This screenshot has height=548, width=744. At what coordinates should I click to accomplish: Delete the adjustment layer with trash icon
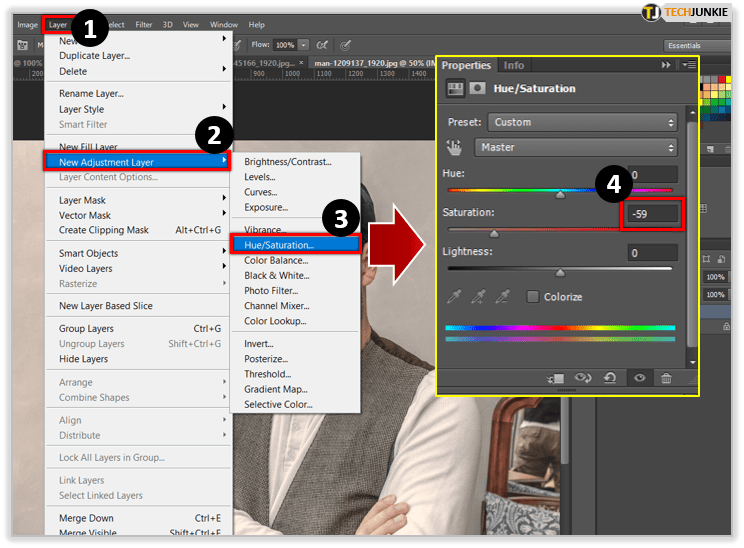666,378
